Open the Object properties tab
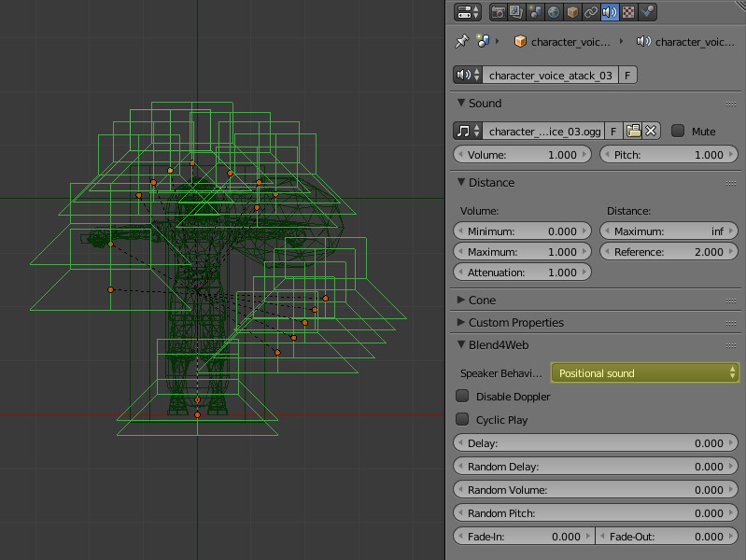This screenshot has height=560, width=746. click(572, 12)
